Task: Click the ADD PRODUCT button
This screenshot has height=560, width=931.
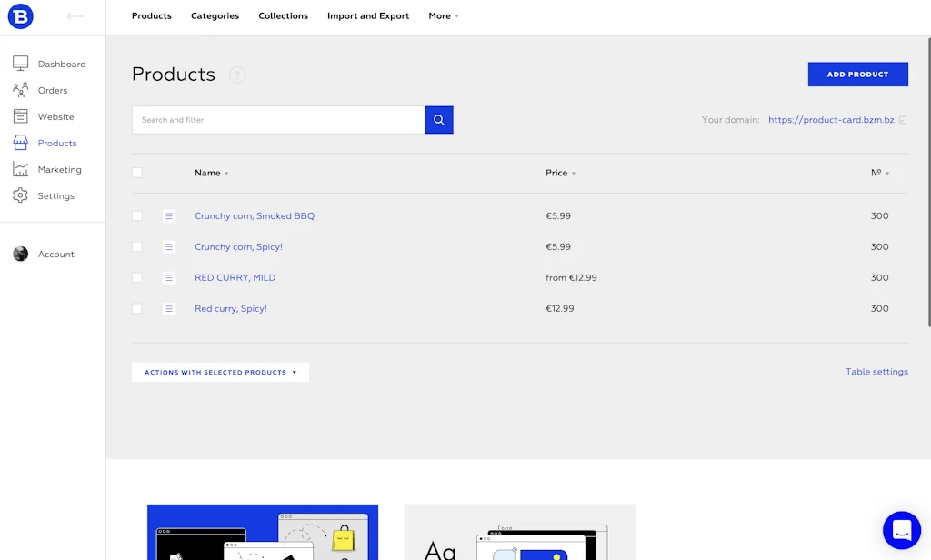Action: [857, 74]
